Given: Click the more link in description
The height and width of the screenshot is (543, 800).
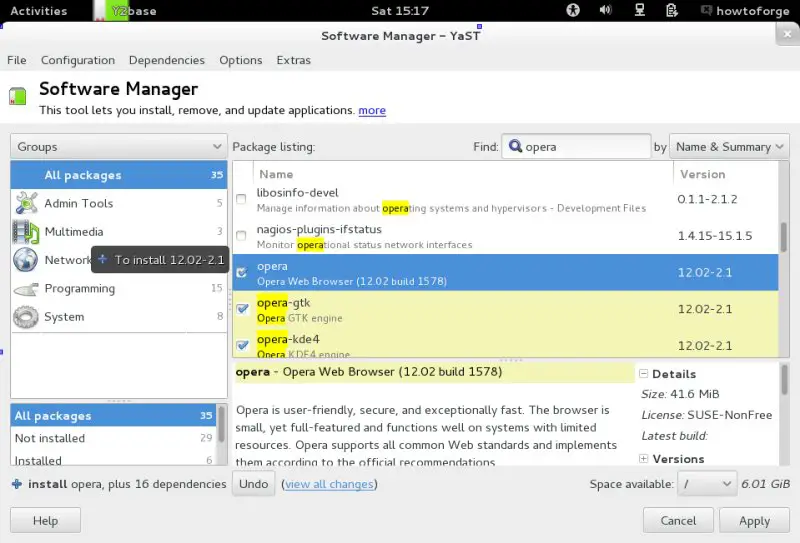Looking at the screenshot, I should pos(372,110).
